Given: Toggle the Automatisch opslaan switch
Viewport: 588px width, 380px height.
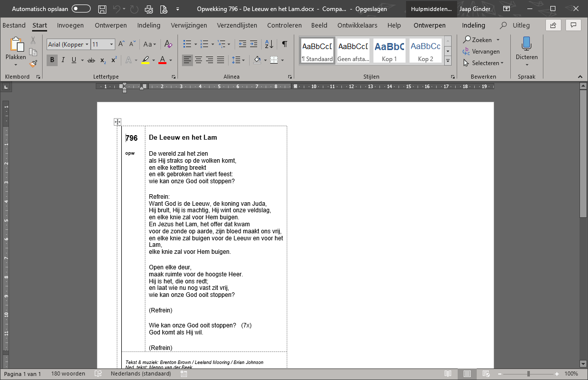Looking at the screenshot, I should click(x=81, y=9).
